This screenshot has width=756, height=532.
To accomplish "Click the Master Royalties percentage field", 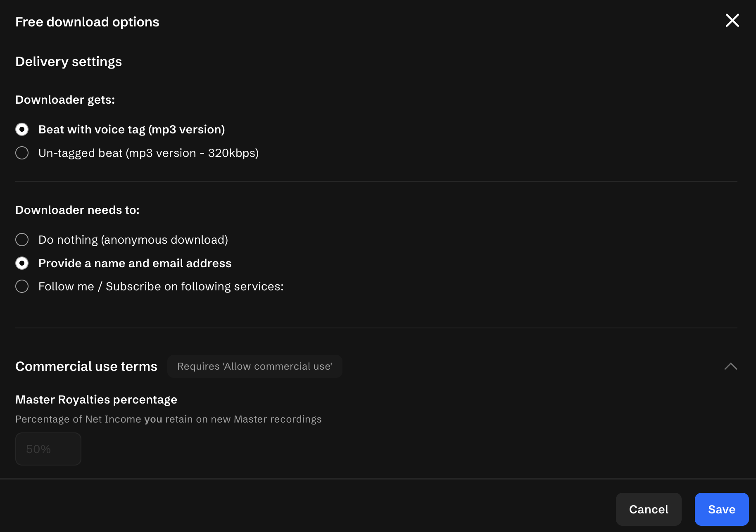I will coord(48,449).
